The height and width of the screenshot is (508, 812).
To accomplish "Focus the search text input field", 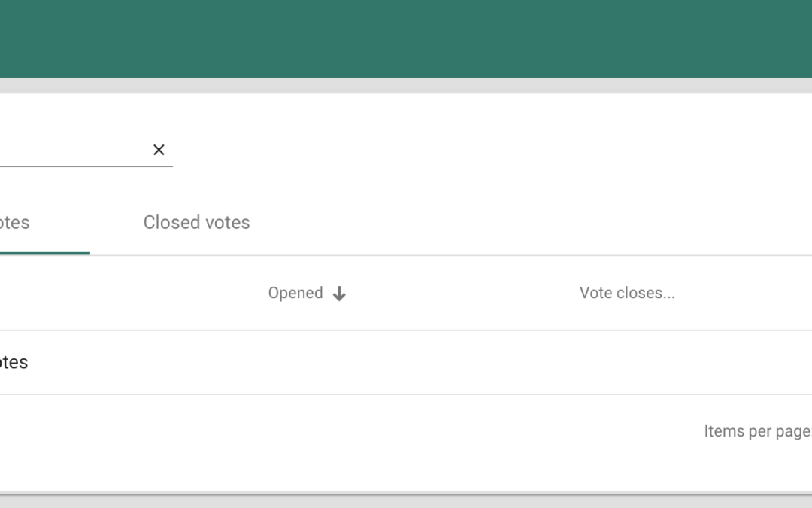I will [x=68, y=150].
